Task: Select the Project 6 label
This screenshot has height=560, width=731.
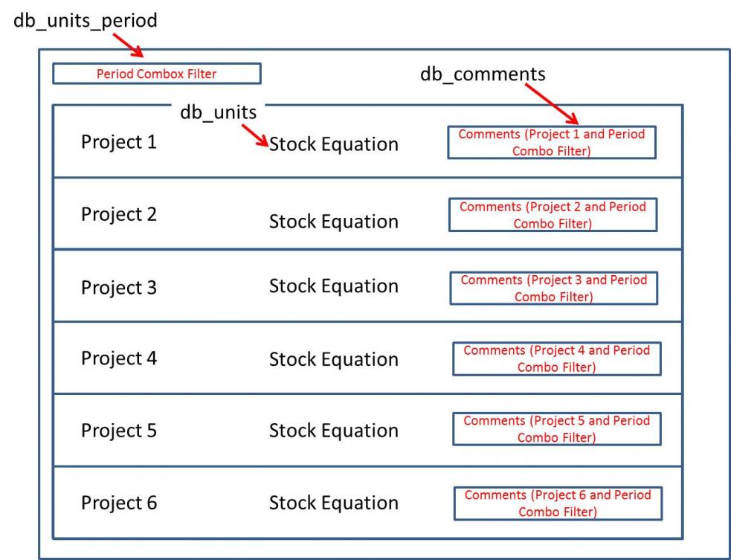Action: [x=119, y=503]
